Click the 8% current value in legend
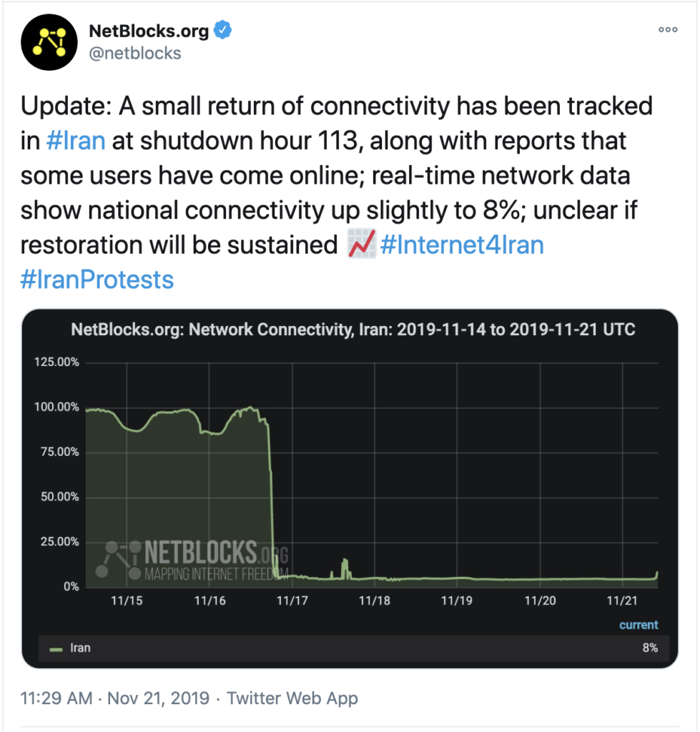 649,648
